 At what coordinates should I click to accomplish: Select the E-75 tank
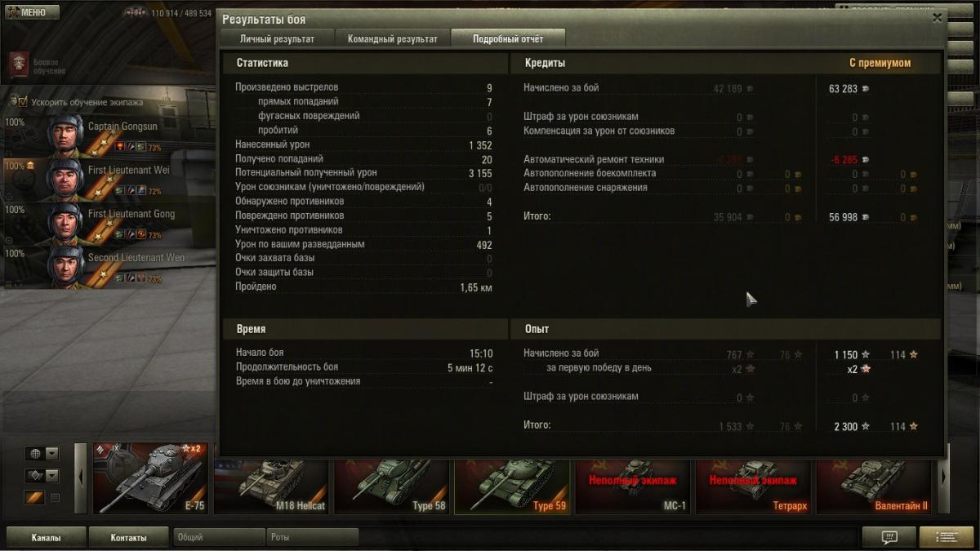coord(149,478)
